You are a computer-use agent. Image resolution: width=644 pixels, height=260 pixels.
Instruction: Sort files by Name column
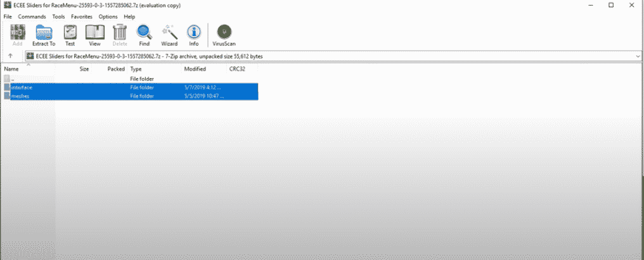11,68
